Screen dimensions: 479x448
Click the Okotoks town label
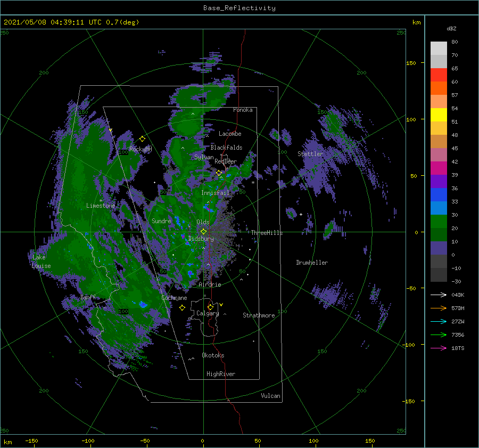coord(213,355)
